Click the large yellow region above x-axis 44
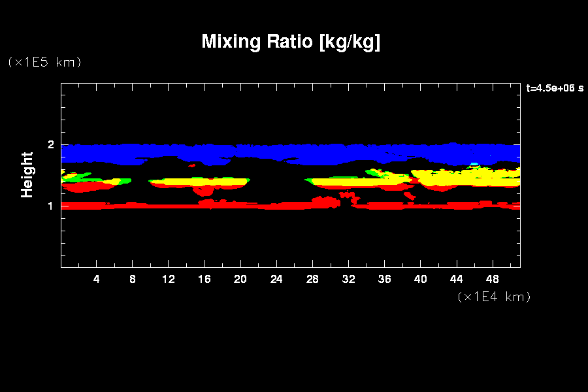 tap(457, 178)
